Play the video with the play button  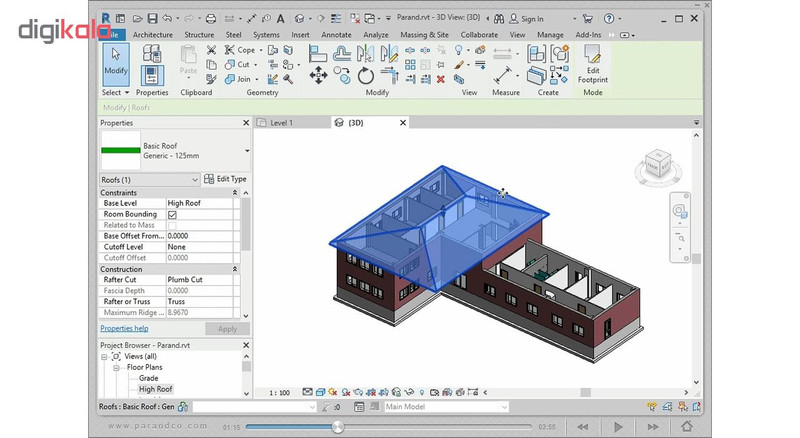pyautogui.click(x=618, y=427)
